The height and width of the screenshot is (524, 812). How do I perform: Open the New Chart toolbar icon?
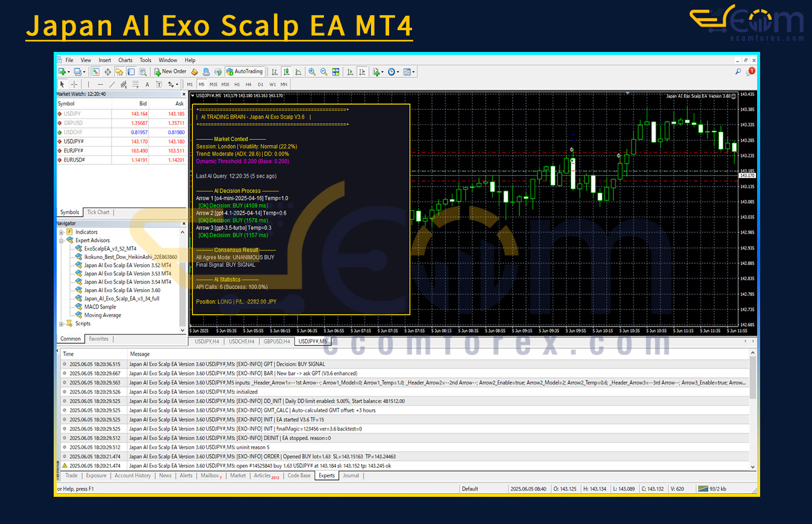62,71
